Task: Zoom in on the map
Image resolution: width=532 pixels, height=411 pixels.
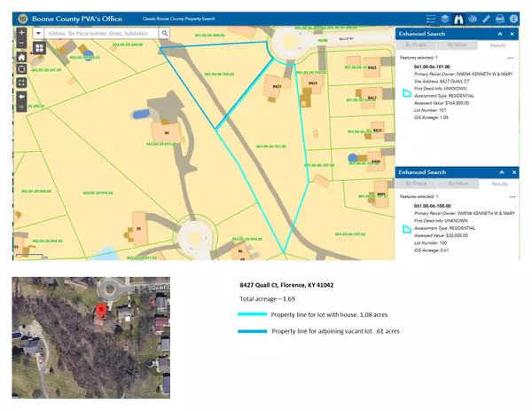Action: coord(21,32)
